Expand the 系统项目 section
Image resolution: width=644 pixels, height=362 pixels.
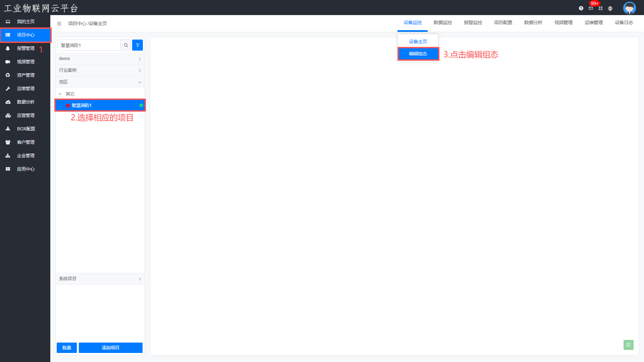pyautogui.click(x=100, y=279)
